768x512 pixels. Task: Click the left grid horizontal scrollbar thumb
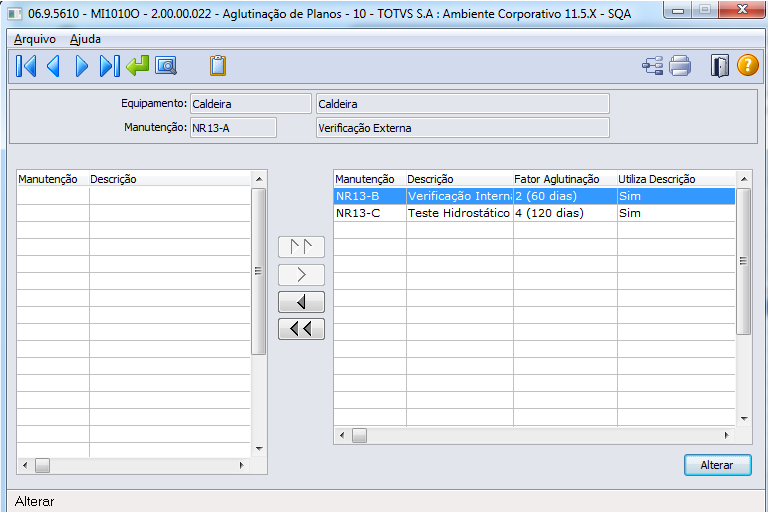coord(43,465)
